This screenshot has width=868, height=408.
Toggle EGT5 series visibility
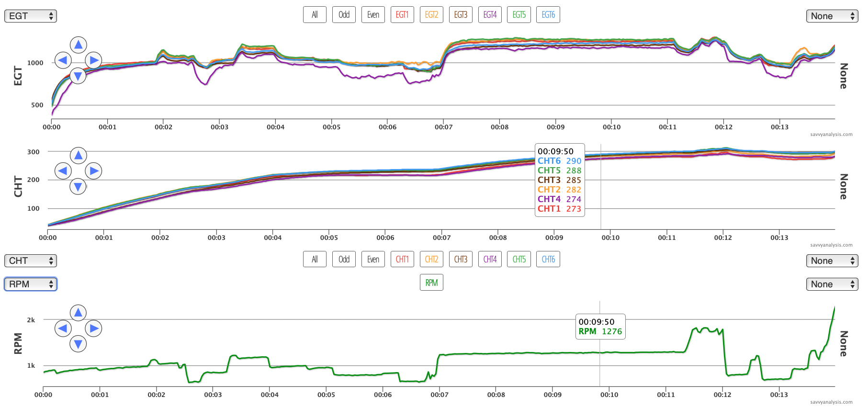pyautogui.click(x=519, y=15)
